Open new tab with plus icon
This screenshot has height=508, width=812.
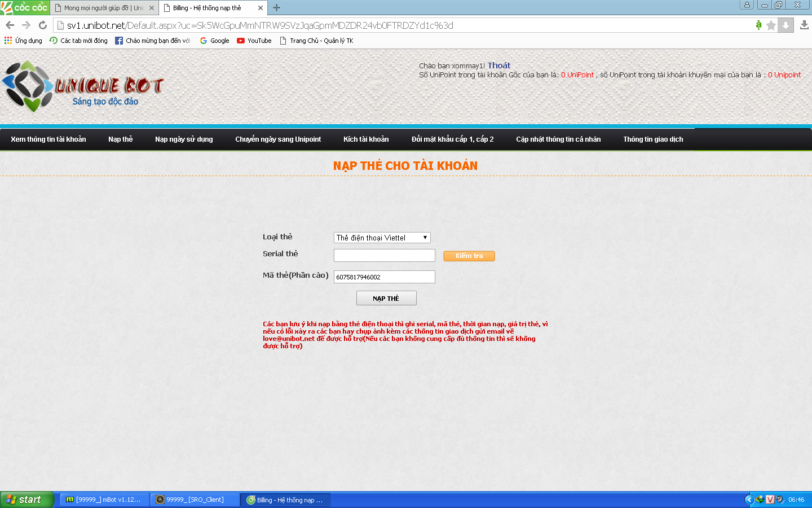[x=276, y=8]
